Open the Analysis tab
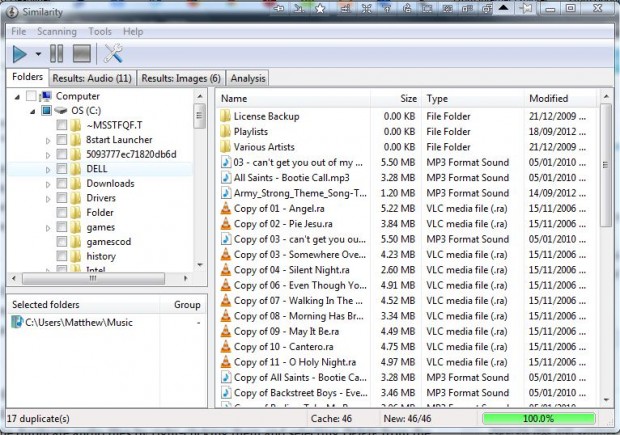This screenshot has height=435, width=620. tap(248, 78)
